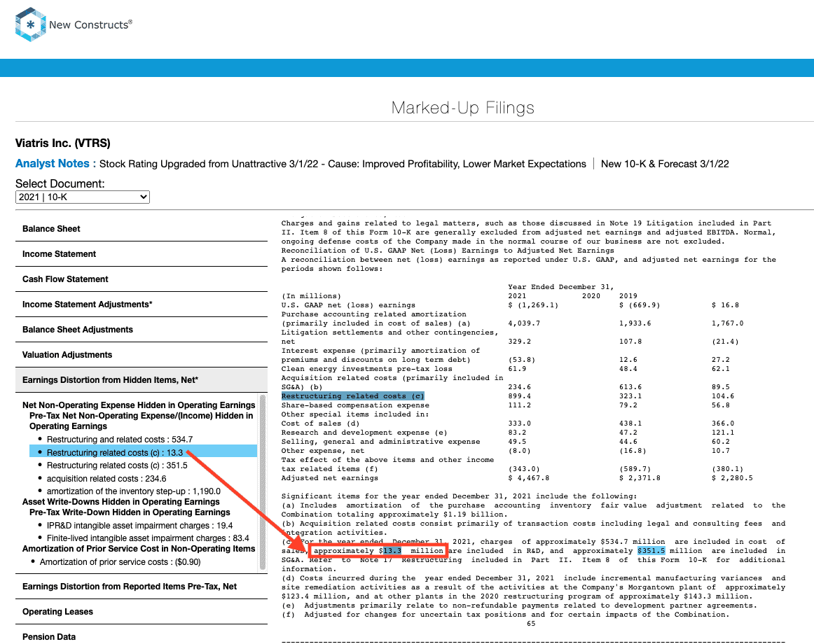Select Finite-lived intangible asset impairment charges item
814x644 pixels.
[x=148, y=538]
